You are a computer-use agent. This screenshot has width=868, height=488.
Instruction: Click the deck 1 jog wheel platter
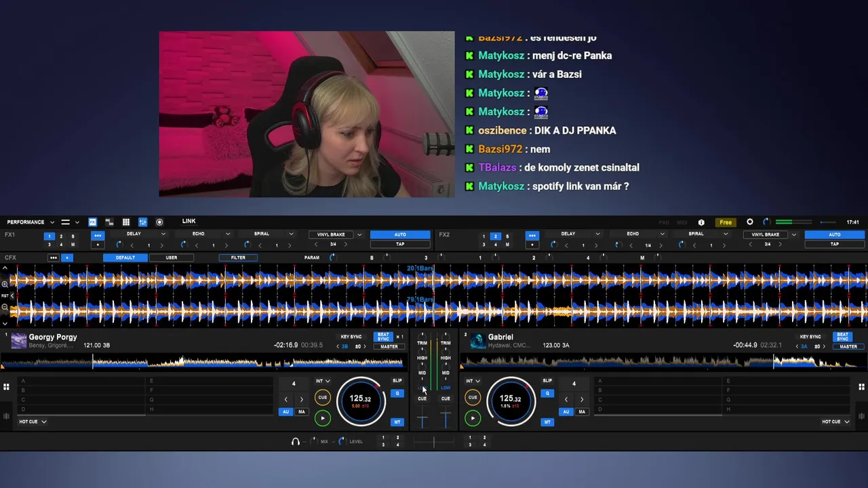point(361,401)
